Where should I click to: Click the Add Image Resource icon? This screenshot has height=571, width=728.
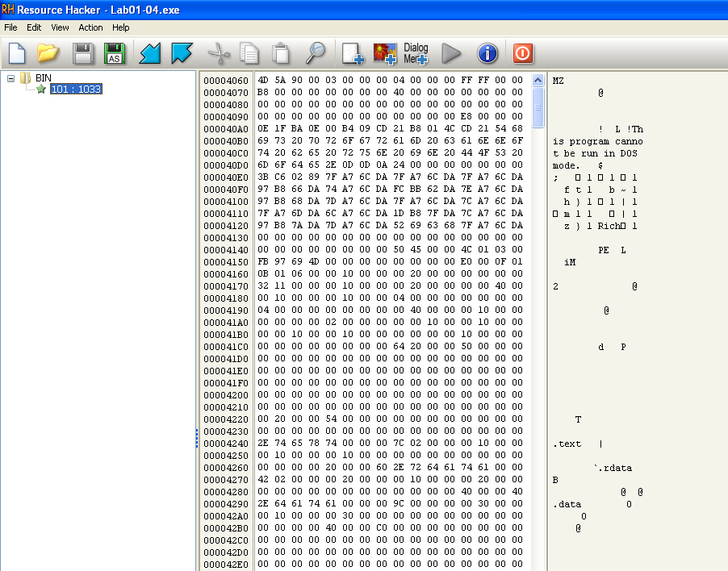pos(385,53)
